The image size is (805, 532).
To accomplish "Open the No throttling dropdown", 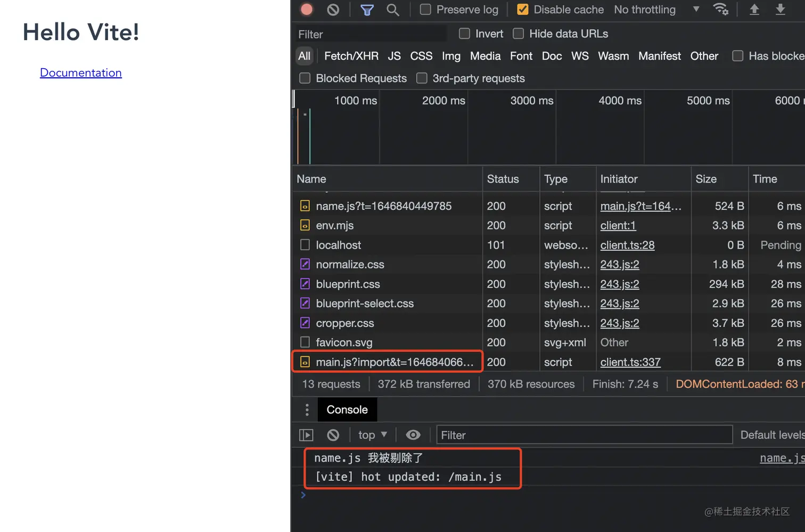I will point(656,10).
